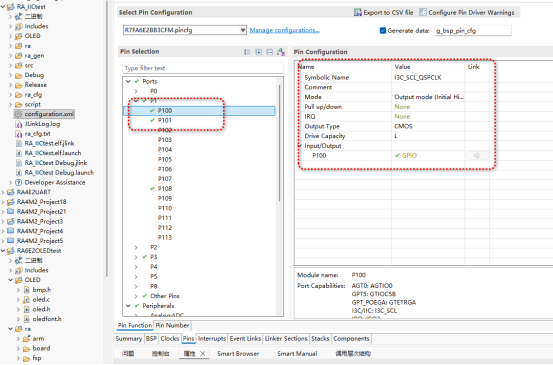Select pin P113 in the tree
553x365 pixels.
click(165, 238)
